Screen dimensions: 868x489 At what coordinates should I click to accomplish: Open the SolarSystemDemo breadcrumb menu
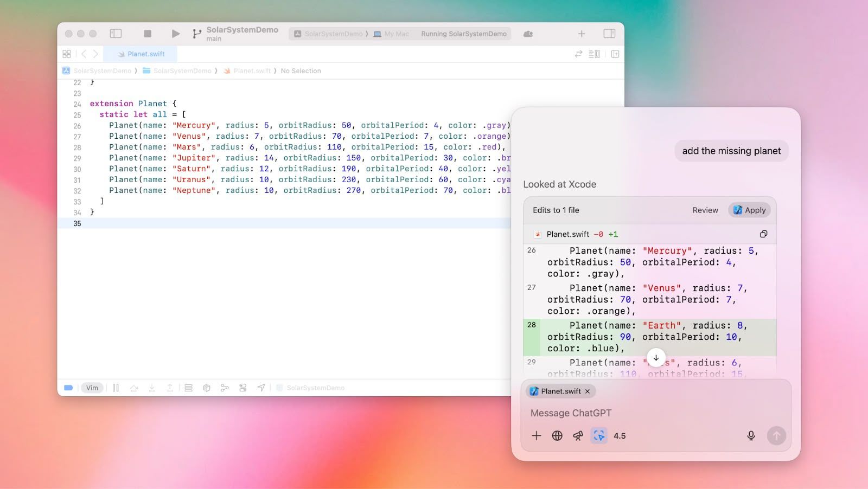[103, 70]
